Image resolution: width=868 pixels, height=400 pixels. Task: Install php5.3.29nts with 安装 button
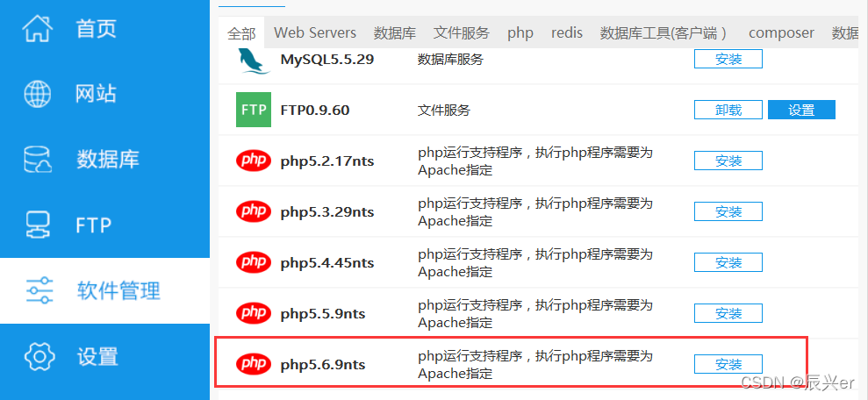click(728, 211)
